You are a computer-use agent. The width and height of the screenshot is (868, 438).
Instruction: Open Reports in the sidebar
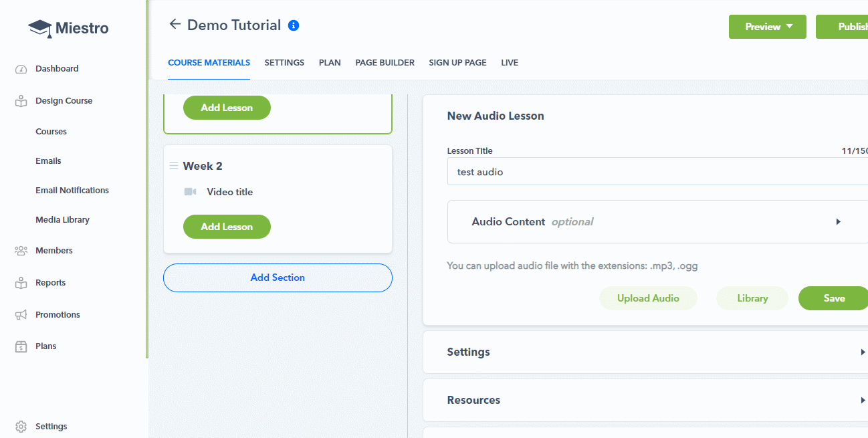[x=51, y=283]
